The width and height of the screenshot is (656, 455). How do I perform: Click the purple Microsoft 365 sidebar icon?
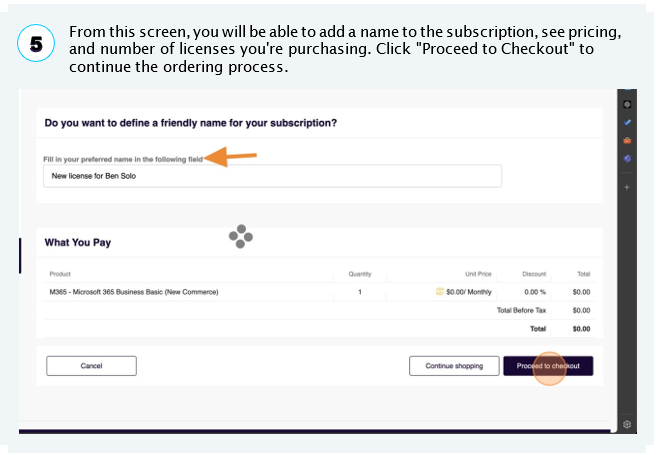627,158
